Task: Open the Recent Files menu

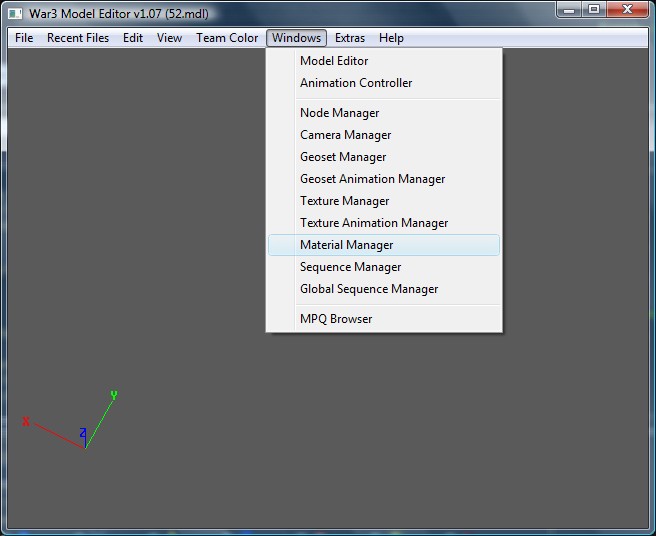Action: point(78,38)
